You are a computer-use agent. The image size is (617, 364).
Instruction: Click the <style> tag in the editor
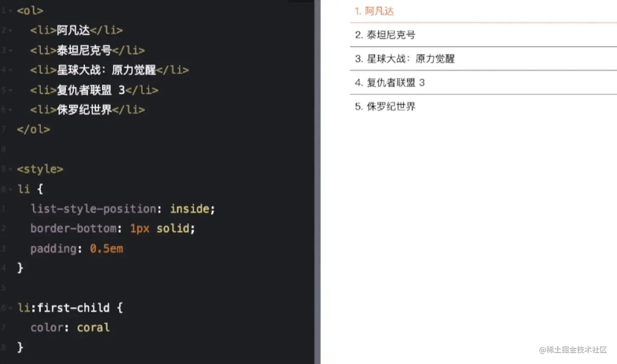(x=40, y=169)
